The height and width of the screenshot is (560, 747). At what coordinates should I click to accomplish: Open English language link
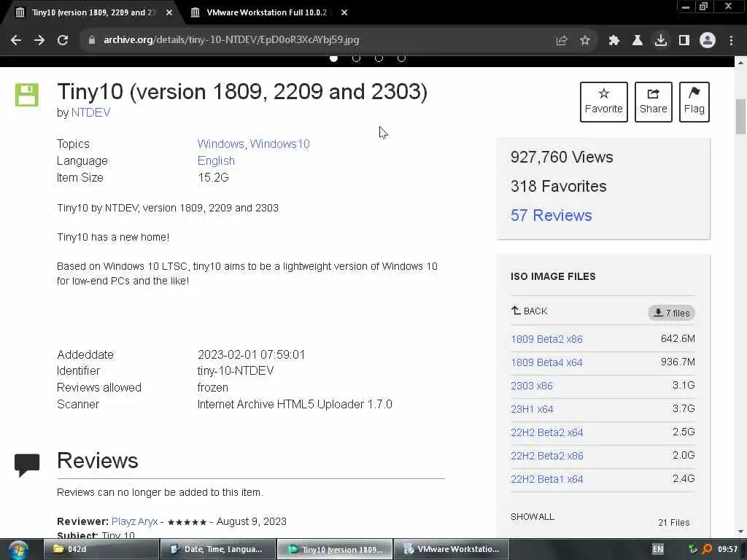pos(216,161)
